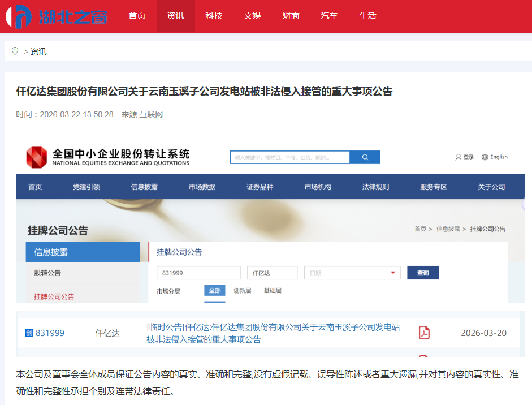Open the 生活 section
The height and width of the screenshot is (405, 532).
coord(367,16)
